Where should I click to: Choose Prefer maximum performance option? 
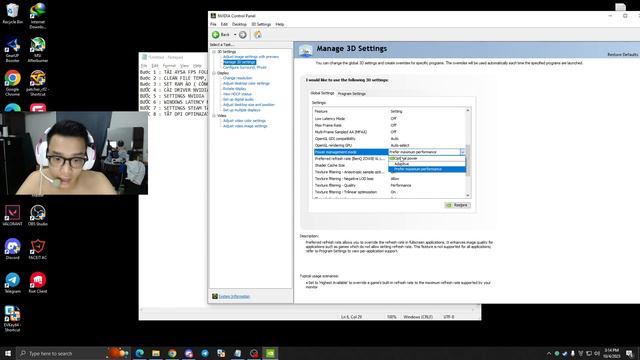[x=427, y=169]
